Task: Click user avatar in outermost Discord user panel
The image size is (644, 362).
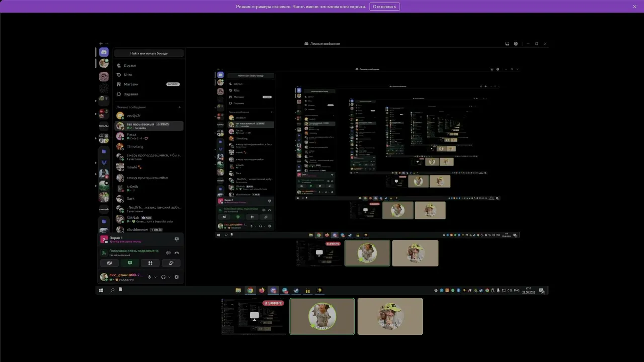Action: pyautogui.click(x=104, y=277)
